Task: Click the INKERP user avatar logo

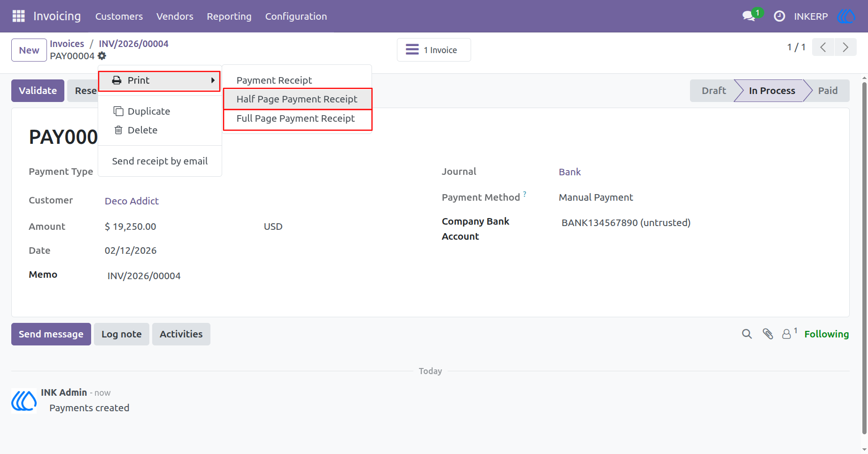Action: pyautogui.click(x=846, y=16)
